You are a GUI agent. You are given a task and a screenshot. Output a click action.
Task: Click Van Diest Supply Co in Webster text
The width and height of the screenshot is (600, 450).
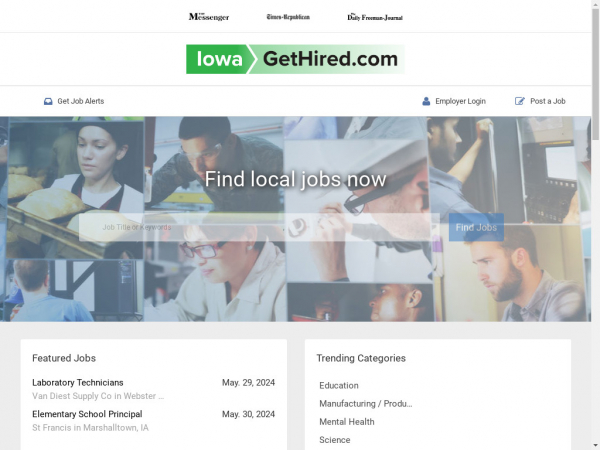(98, 396)
